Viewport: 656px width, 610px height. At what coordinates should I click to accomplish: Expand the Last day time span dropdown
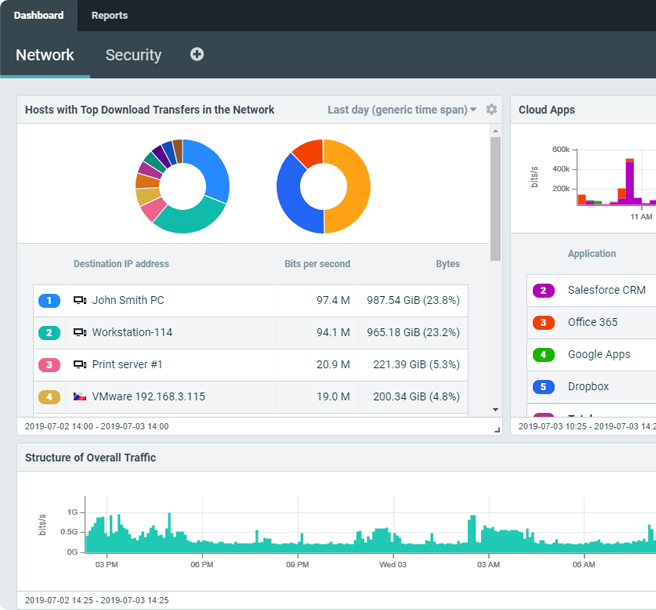(x=402, y=110)
